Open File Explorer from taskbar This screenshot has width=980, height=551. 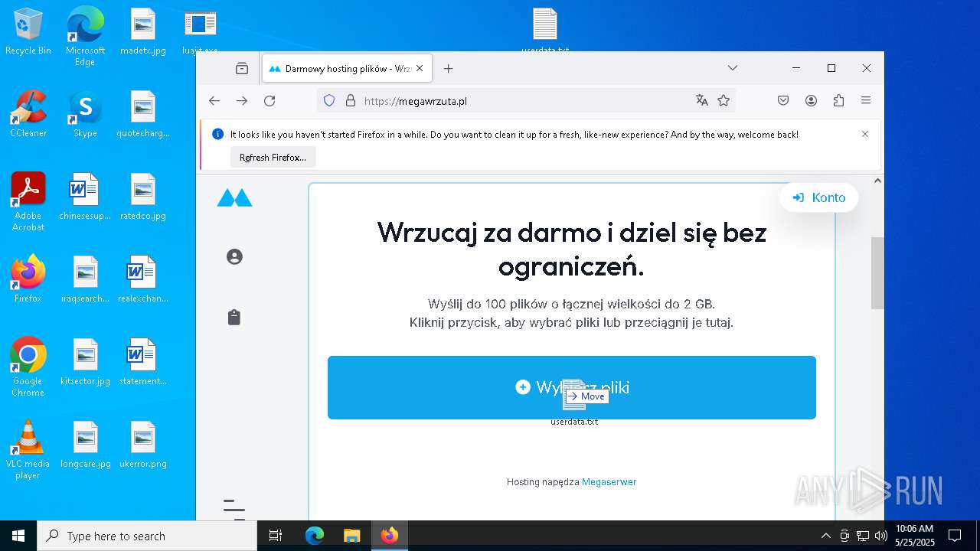point(351,536)
